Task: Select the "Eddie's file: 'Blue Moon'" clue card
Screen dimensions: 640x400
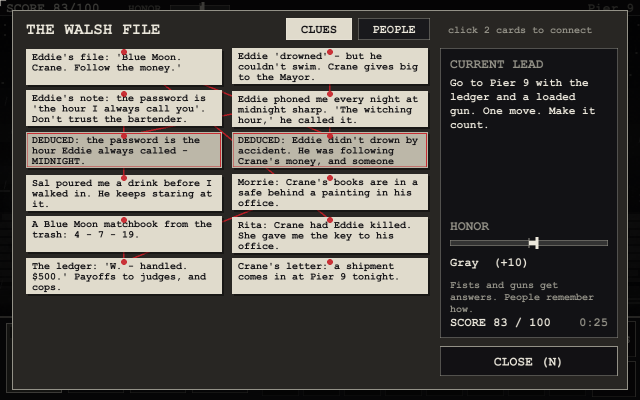Action: tap(124, 67)
